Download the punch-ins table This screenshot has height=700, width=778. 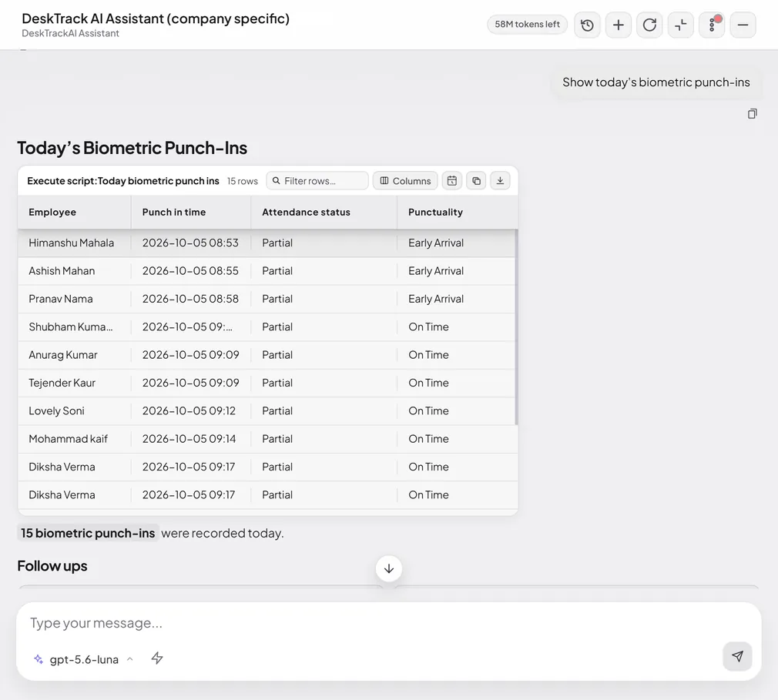[500, 180]
